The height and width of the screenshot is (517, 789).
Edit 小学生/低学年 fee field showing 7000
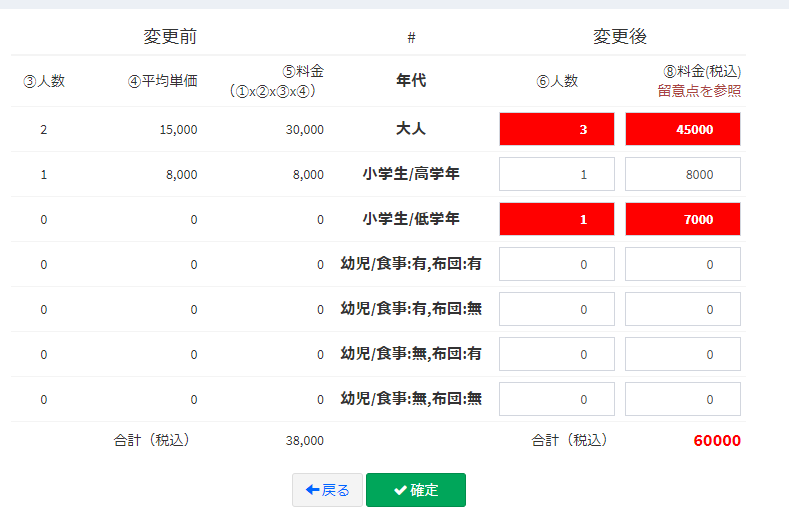coord(683,219)
